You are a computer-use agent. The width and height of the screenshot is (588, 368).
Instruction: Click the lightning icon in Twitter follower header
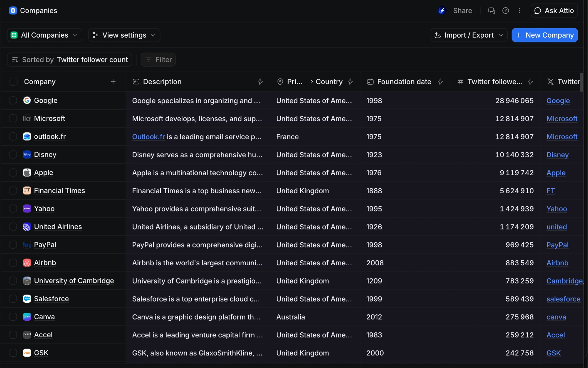[x=530, y=81]
